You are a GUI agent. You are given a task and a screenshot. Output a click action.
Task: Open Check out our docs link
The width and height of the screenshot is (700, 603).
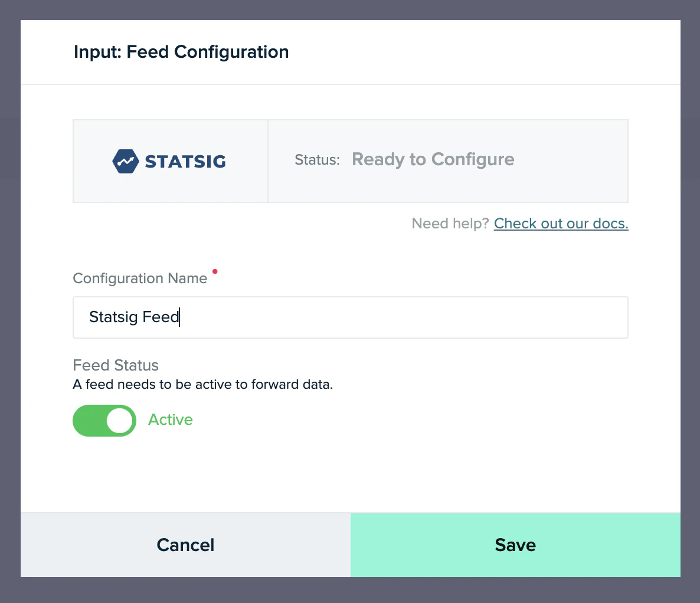[x=561, y=223]
